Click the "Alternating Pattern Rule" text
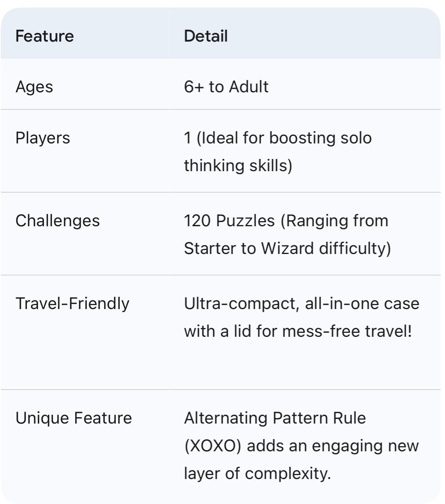445x504 pixels. (275, 418)
